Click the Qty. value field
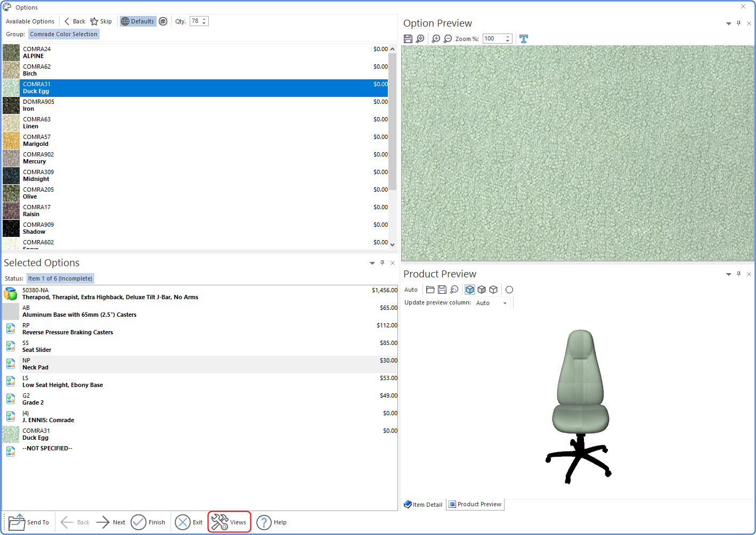This screenshot has width=756, height=535. click(196, 21)
